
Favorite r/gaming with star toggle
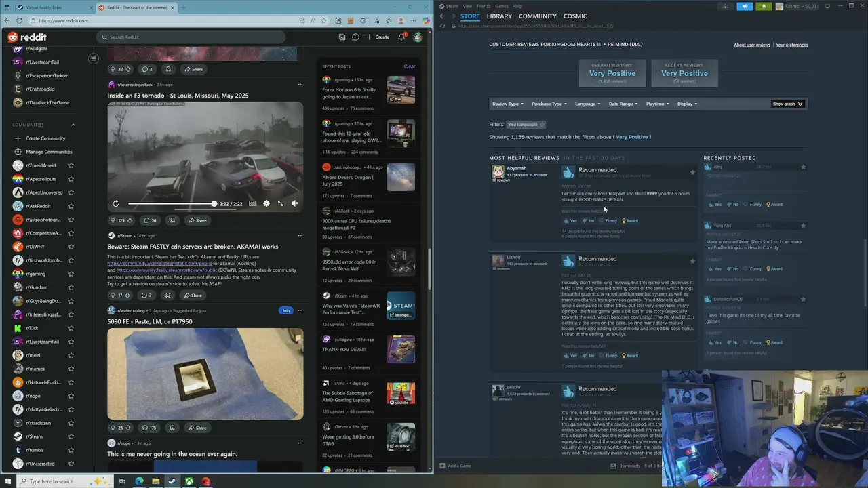[71, 274]
